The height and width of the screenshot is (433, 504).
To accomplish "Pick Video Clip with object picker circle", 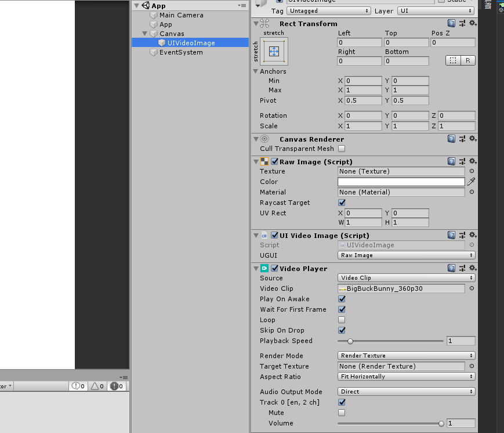I will (472, 288).
